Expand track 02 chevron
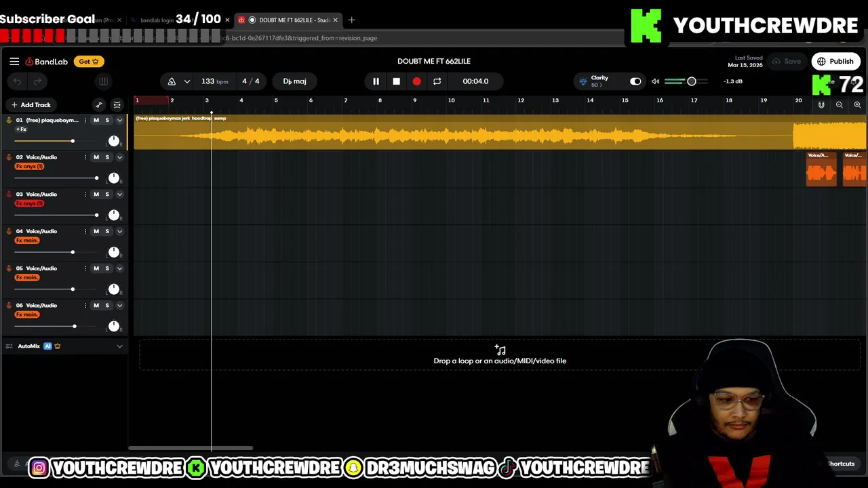The width and height of the screenshot is (868, 488). [x=119, y=157]
